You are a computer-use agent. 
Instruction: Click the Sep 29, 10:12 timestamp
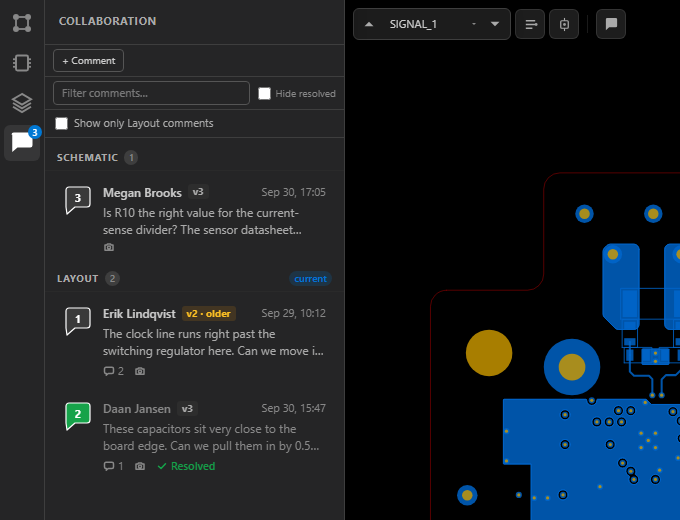pyautogui.click(x=293, y=313)
